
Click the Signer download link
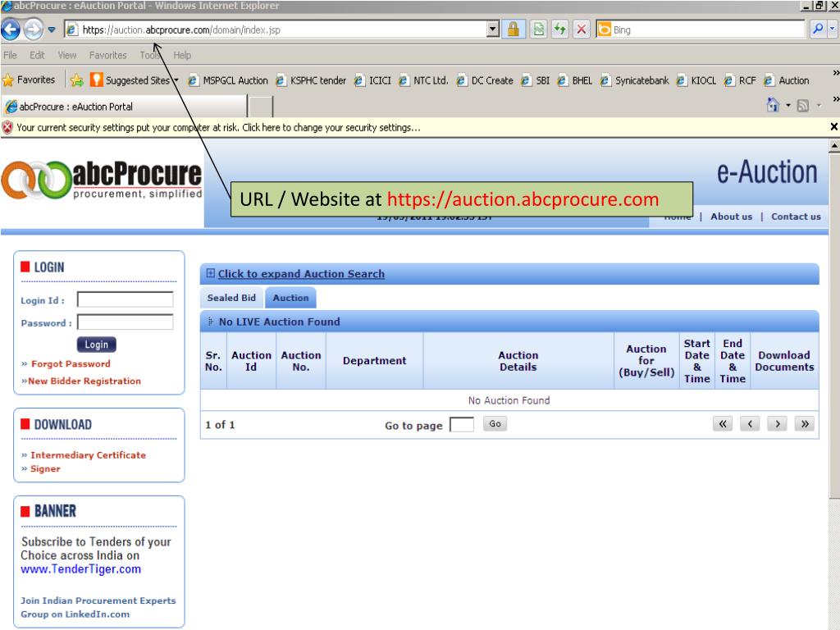[45, 468]
